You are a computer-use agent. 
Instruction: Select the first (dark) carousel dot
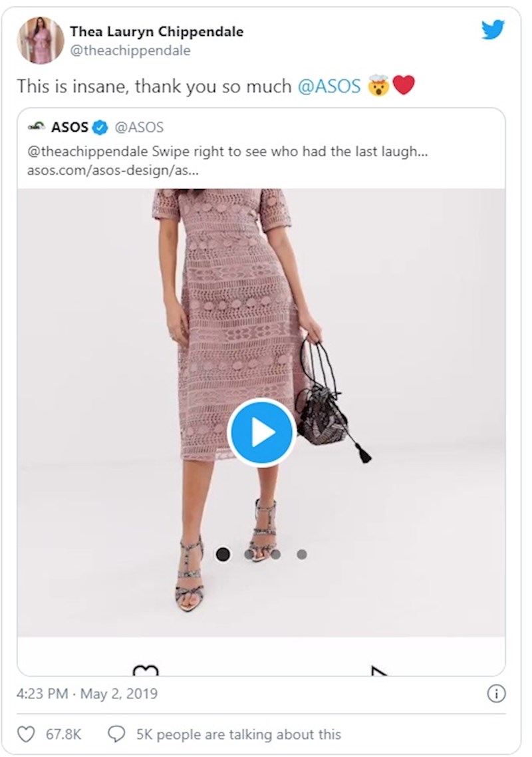[223, 554]
